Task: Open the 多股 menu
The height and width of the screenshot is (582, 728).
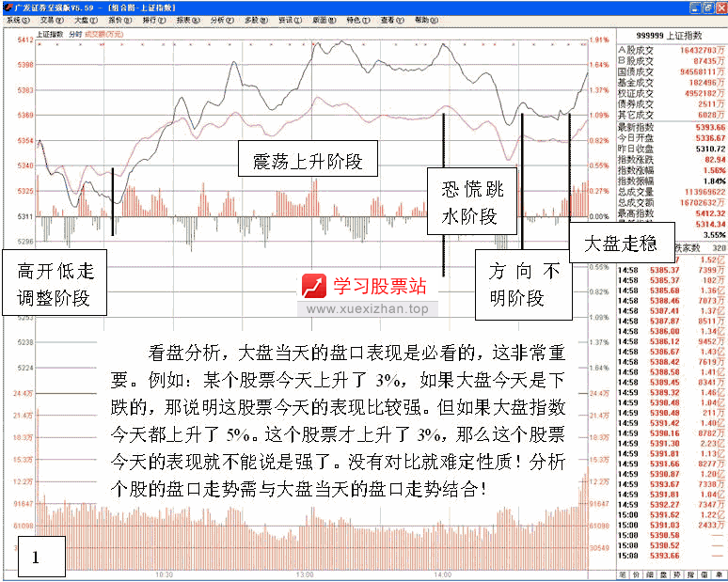Action: tap(256, 20)
